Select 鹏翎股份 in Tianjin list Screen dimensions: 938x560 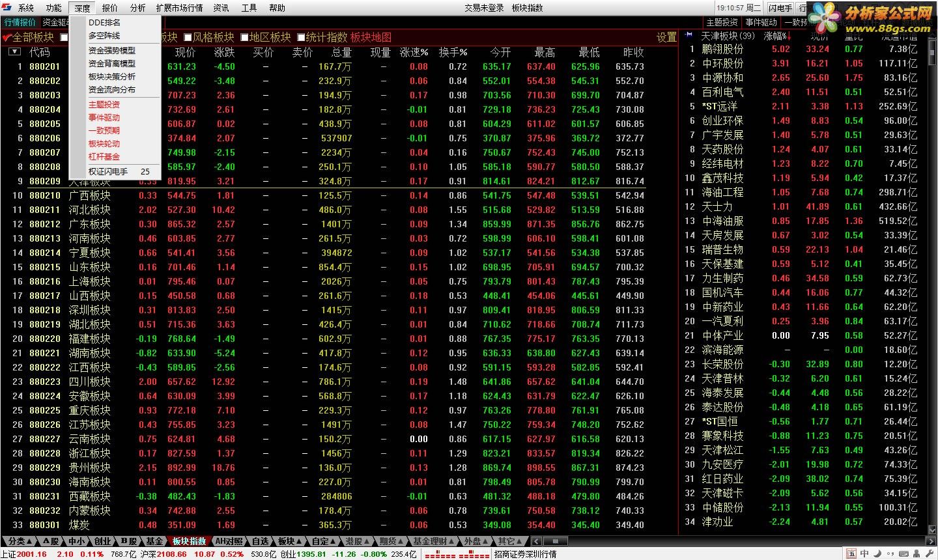click(722, 49)
